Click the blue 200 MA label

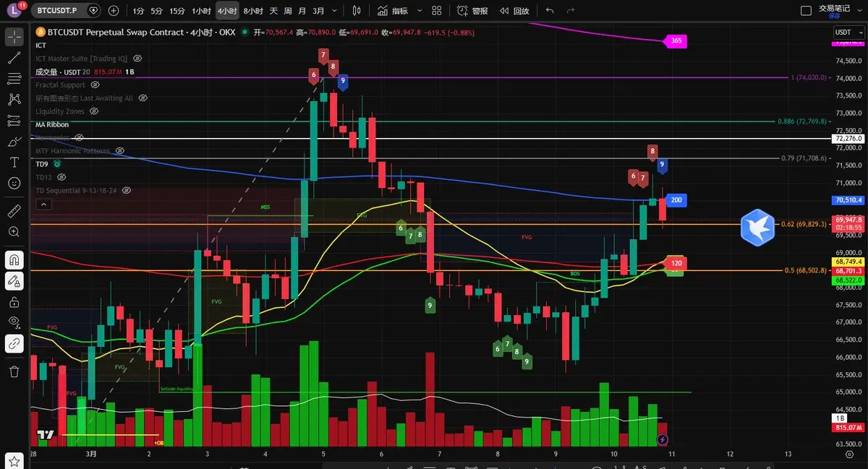click(x=676, y=200)
